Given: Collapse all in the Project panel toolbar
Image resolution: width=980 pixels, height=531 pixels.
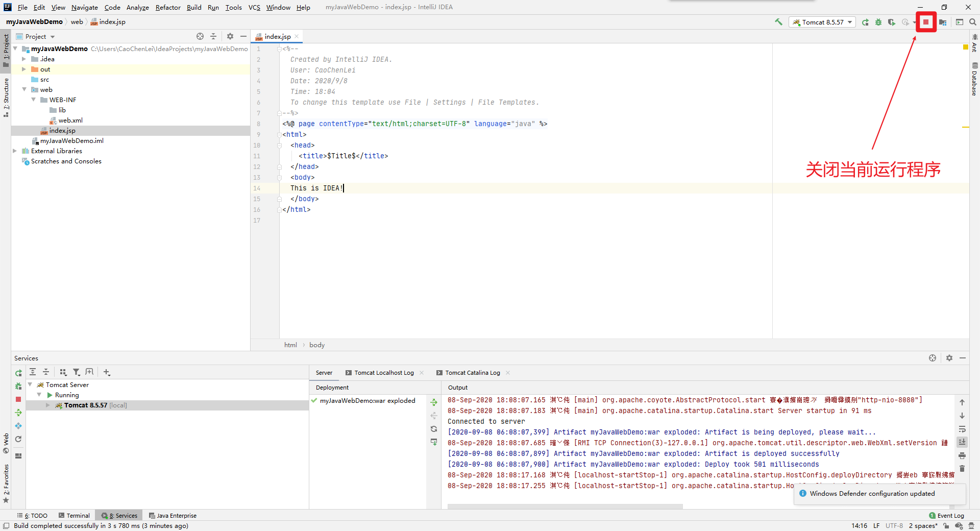Looking at the screenshot, I should pyautogui.click(x=213, y=36).
